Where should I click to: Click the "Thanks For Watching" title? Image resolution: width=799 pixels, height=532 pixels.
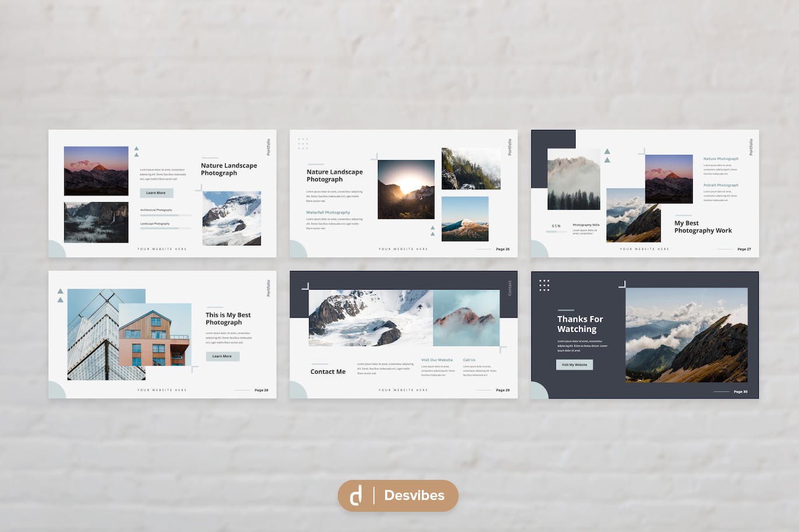coord(580,324)
